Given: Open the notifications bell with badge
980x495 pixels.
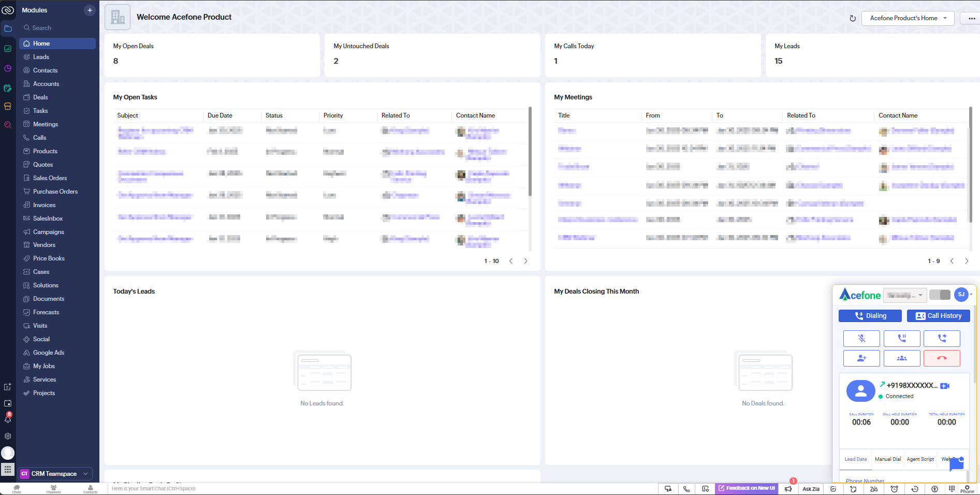Looking at the screenshot, I should click(x=8, y=418).
